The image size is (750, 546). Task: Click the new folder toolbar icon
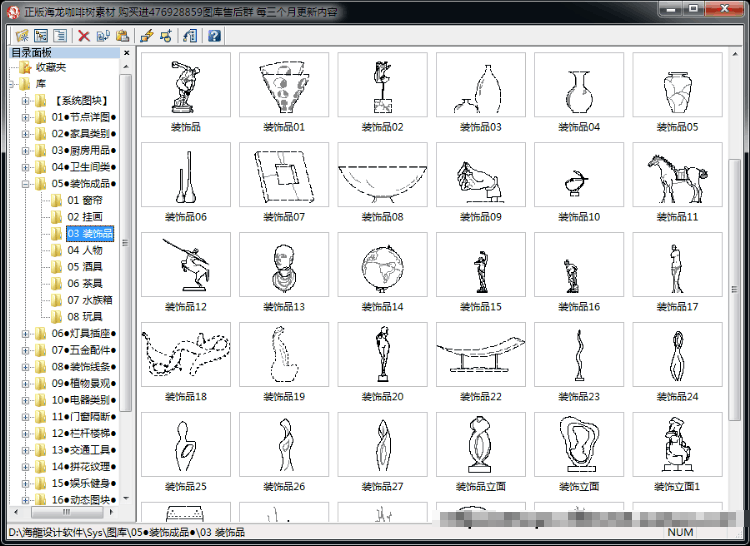22,35
